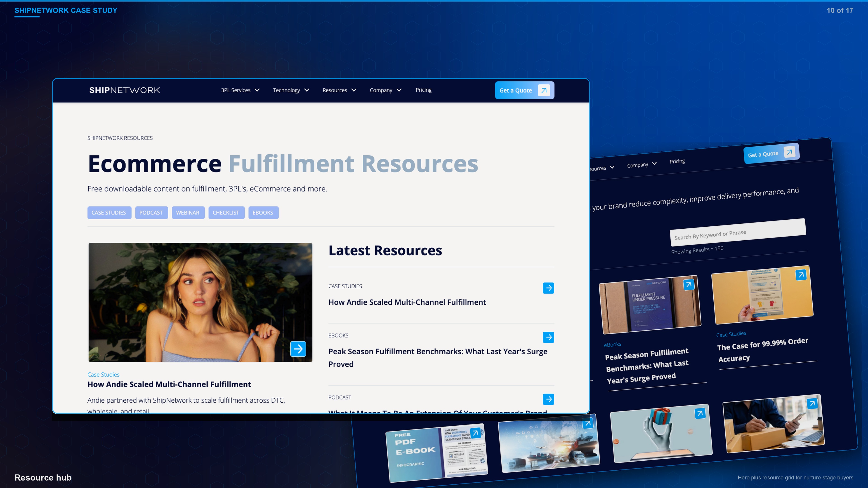
Task: Expand Resources chevron in tilted background window
Action: (612, 167)
